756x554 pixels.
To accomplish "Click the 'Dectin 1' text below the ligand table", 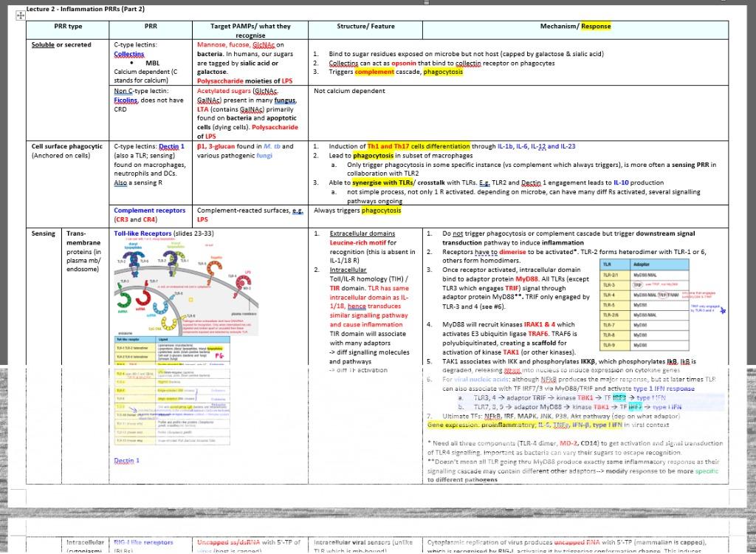I will pos(127,461).
